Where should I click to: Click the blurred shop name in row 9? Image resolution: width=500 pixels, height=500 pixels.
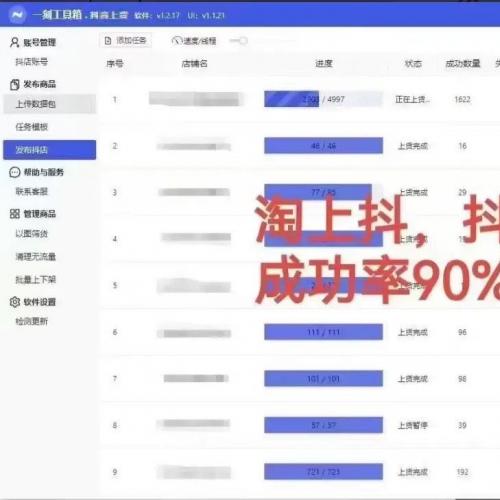pos(194,472)
